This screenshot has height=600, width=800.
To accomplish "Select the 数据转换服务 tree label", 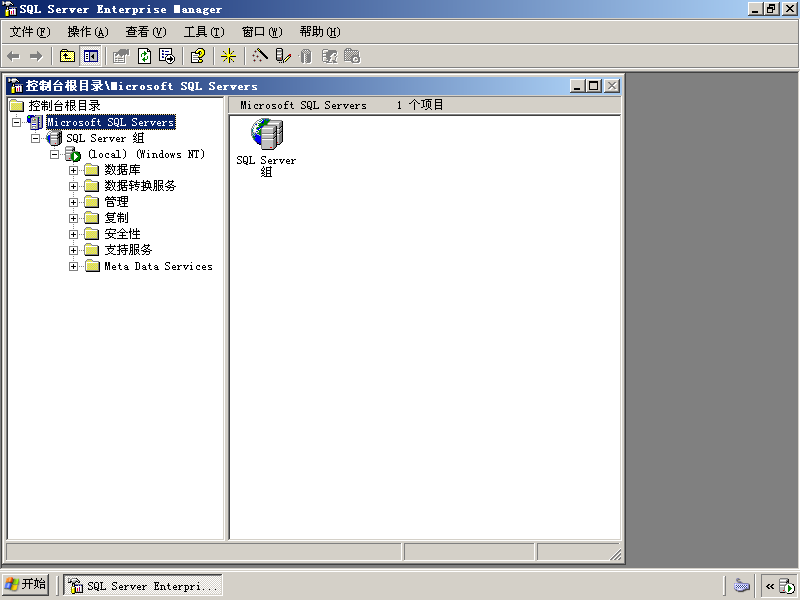I will pos(140,186).
